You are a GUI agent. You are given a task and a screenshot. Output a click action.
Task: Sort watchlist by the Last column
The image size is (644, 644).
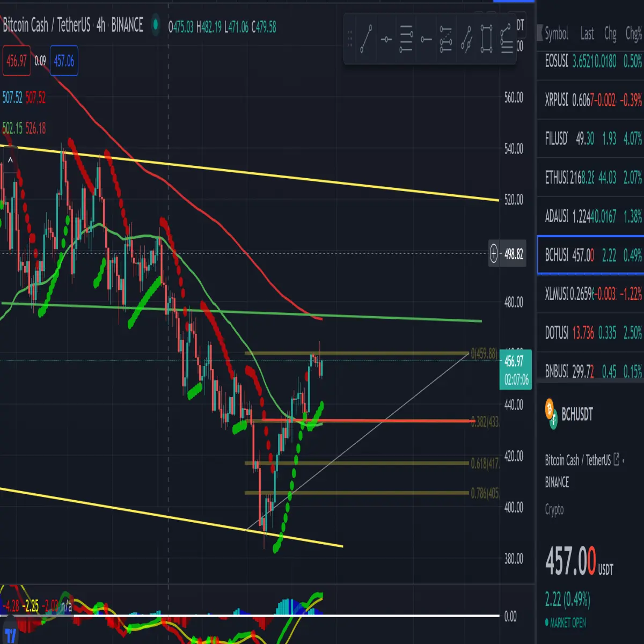[587, 34]
